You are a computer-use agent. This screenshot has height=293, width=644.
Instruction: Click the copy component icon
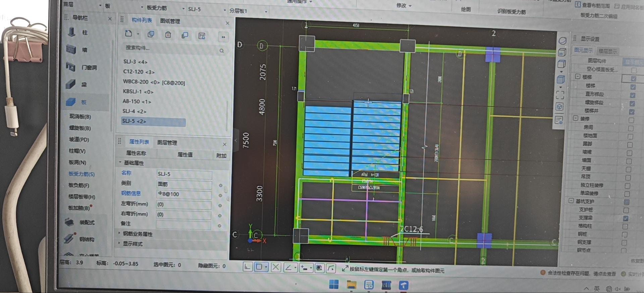151,34
